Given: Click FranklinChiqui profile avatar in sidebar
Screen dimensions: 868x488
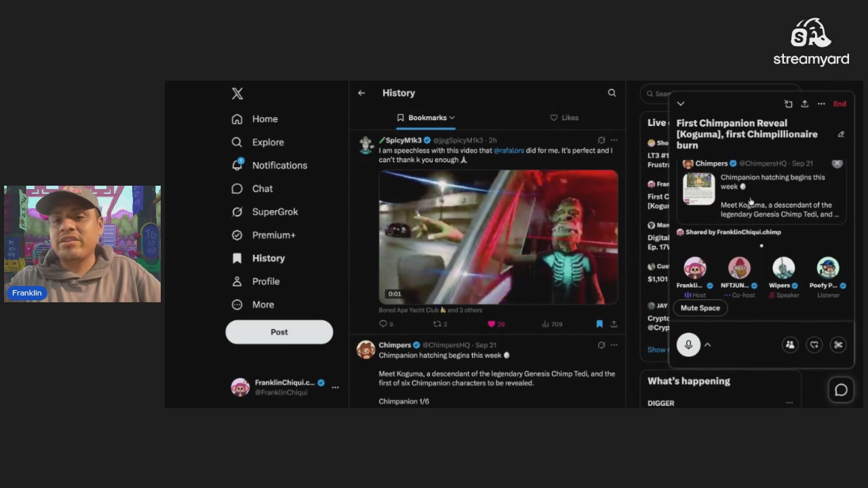Looking at the screenshot, I should tap(240, 387).
